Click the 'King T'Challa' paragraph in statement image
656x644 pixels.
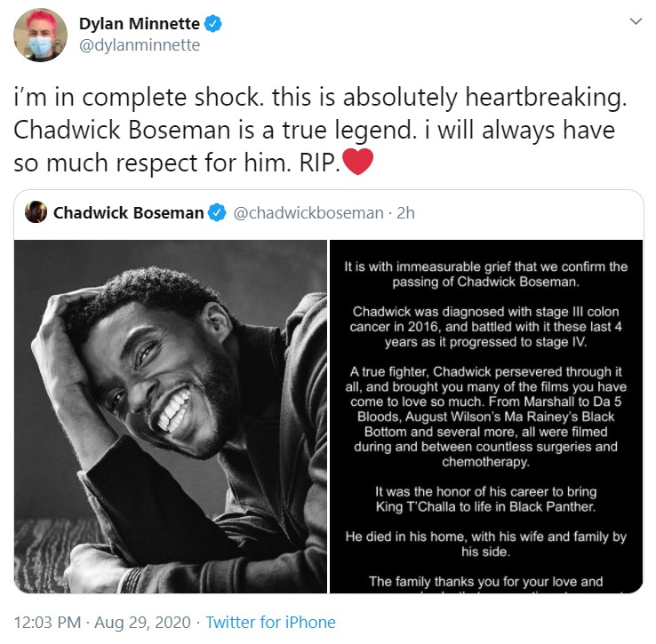[485, 499]
